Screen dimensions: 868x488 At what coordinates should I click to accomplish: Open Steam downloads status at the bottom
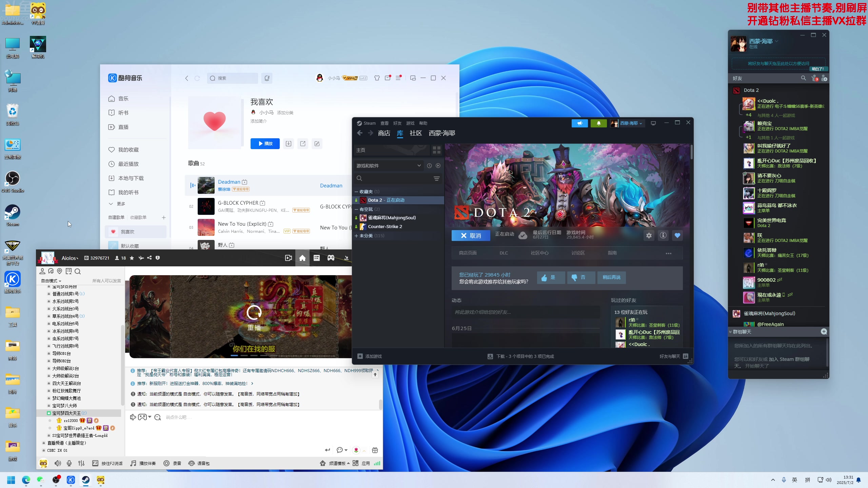click(521, 356)
